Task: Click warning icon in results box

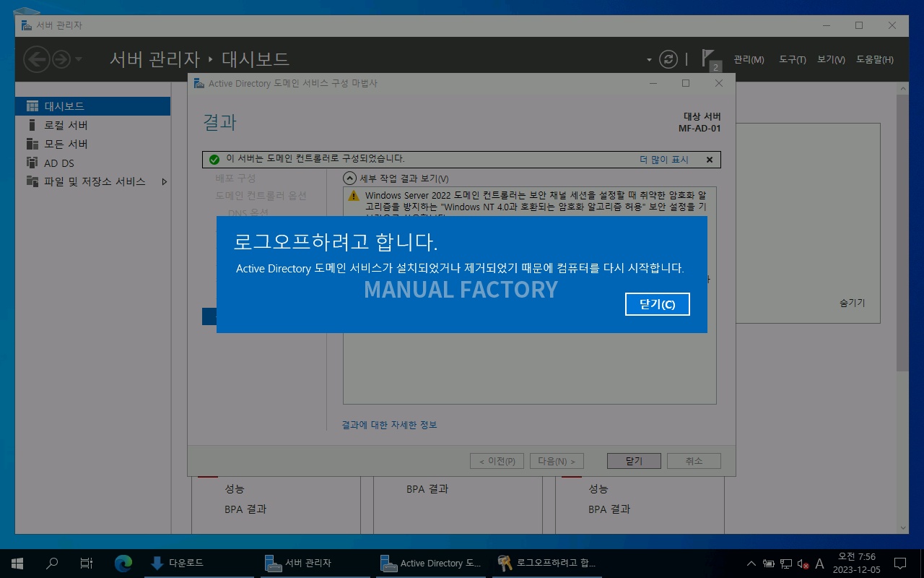Action: (x=353, y=196)
